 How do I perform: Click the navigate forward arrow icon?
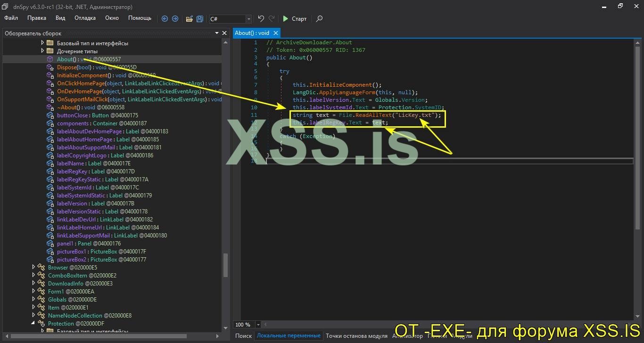pyautogui.click(x=175, y=19)
